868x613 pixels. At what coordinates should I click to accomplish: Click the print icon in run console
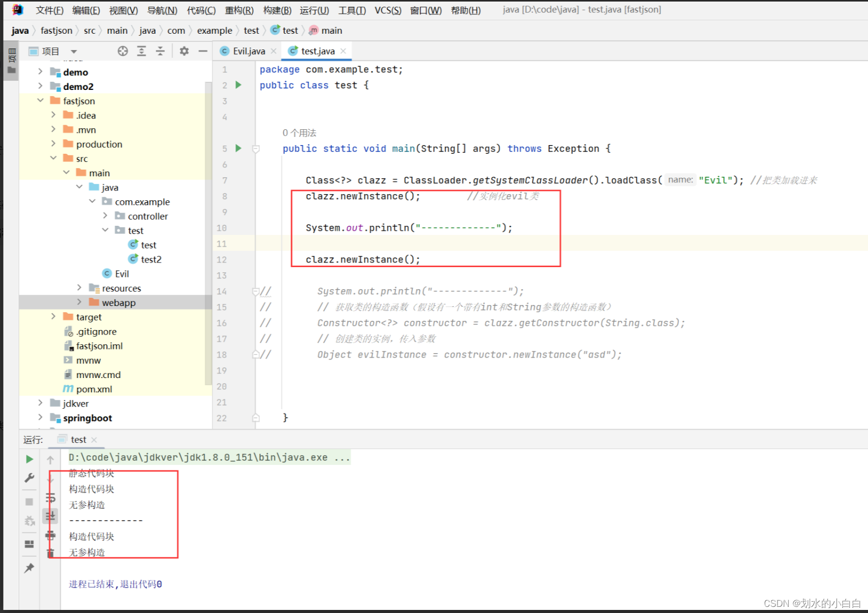pos(50,535)
